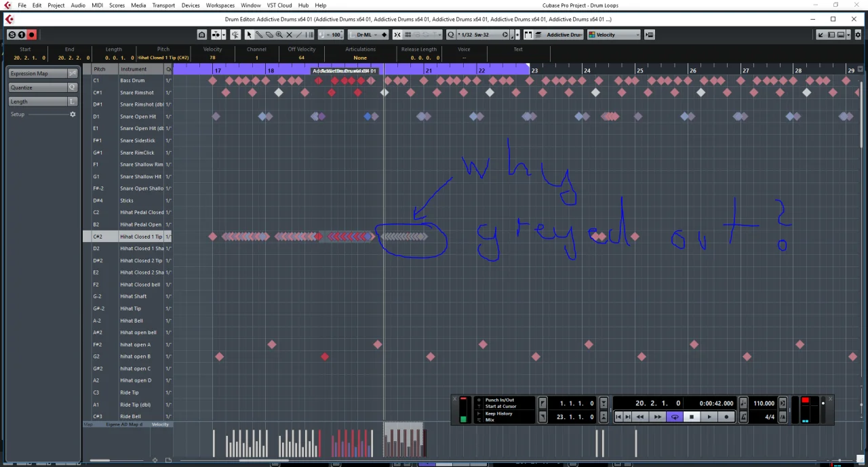
Task: Open the Velocity event color dropdown
Action: tap(614, 35)
